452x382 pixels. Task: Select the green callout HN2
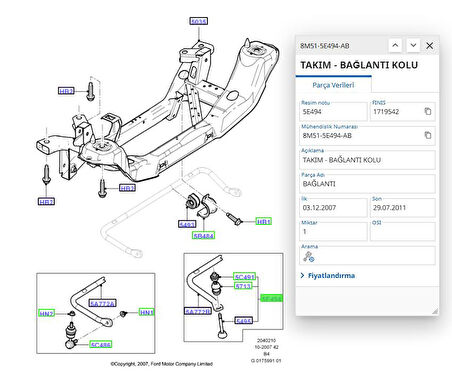(x=46, y=313)
